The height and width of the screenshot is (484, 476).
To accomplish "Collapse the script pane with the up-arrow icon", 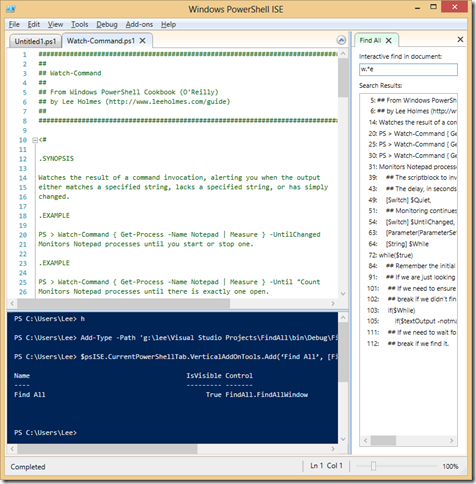I will pyautogui.click(x=341, y=40).
